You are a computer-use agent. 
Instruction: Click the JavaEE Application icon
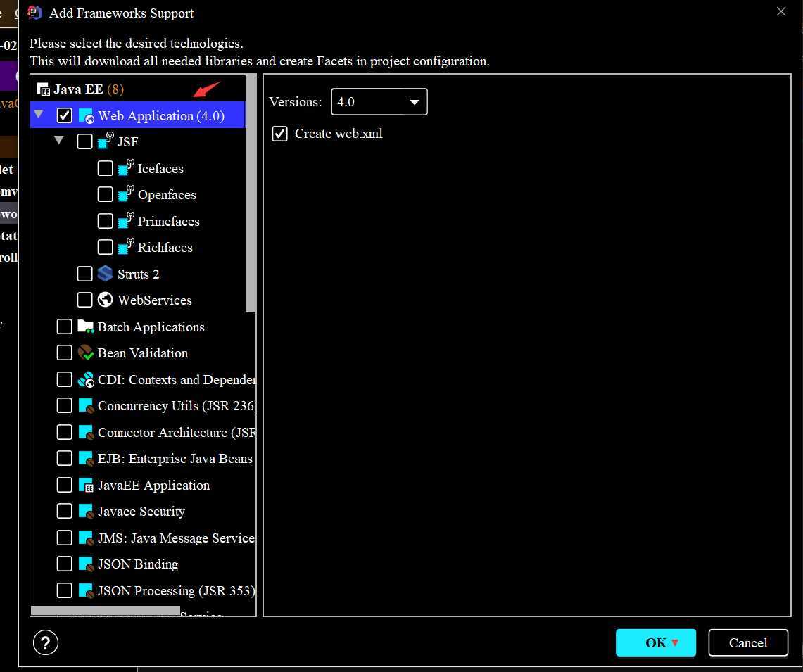coord(86,485)
